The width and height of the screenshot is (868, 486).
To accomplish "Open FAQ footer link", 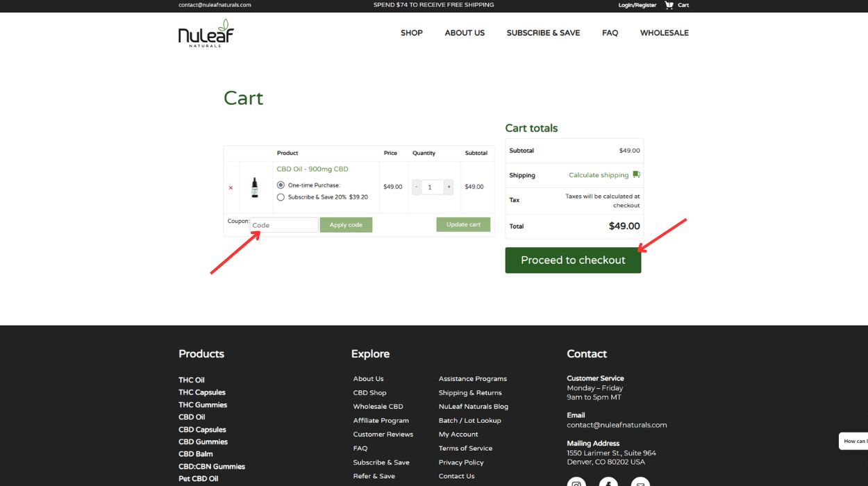I will point(360,448).
